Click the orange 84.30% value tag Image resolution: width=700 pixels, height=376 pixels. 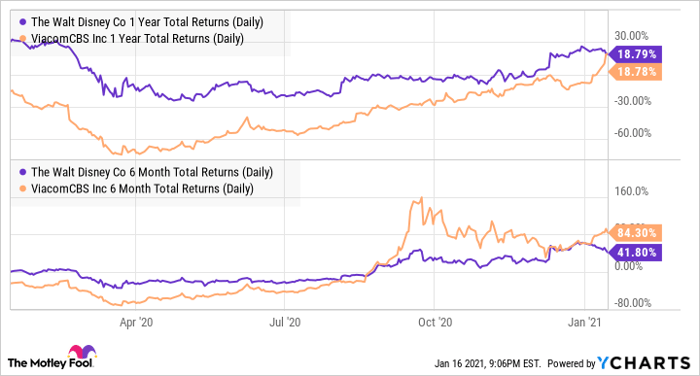[635, 233]
